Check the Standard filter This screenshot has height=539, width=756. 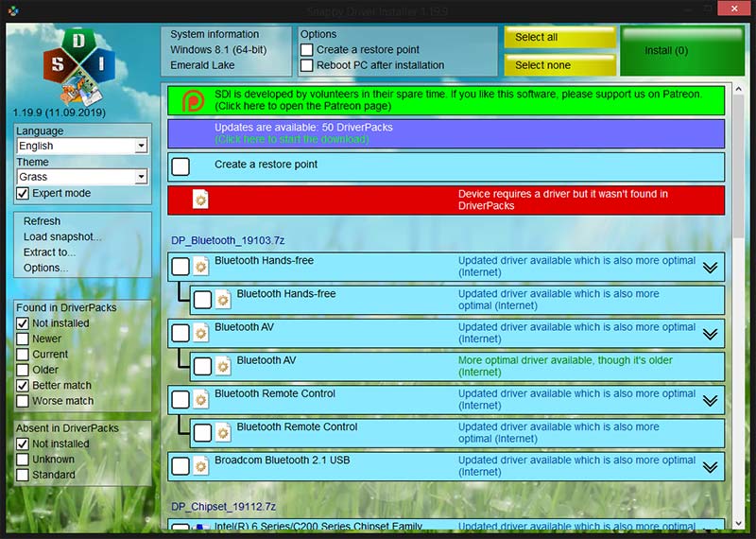(x=23, y=475)
